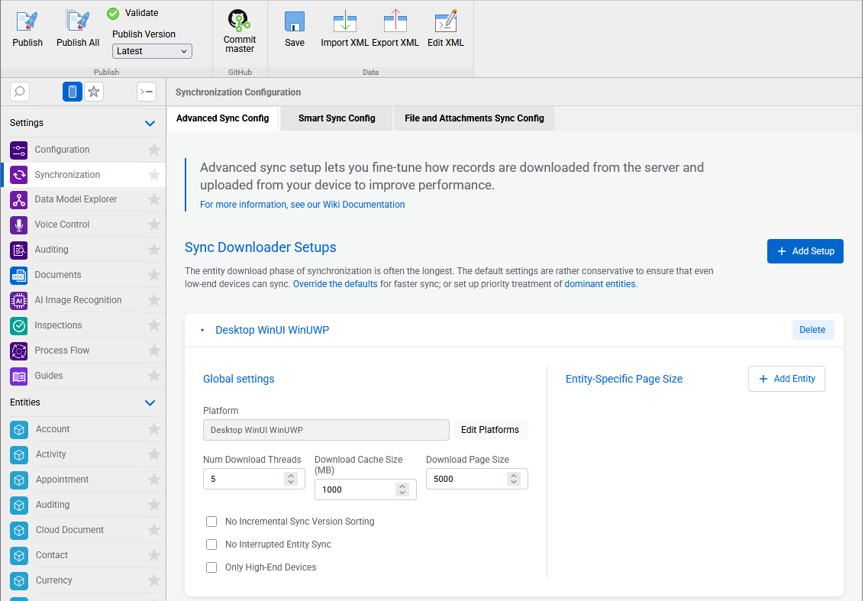Open AI Image Recognition settings
This screenshot has height=601, width=868.
coord(83,300)
